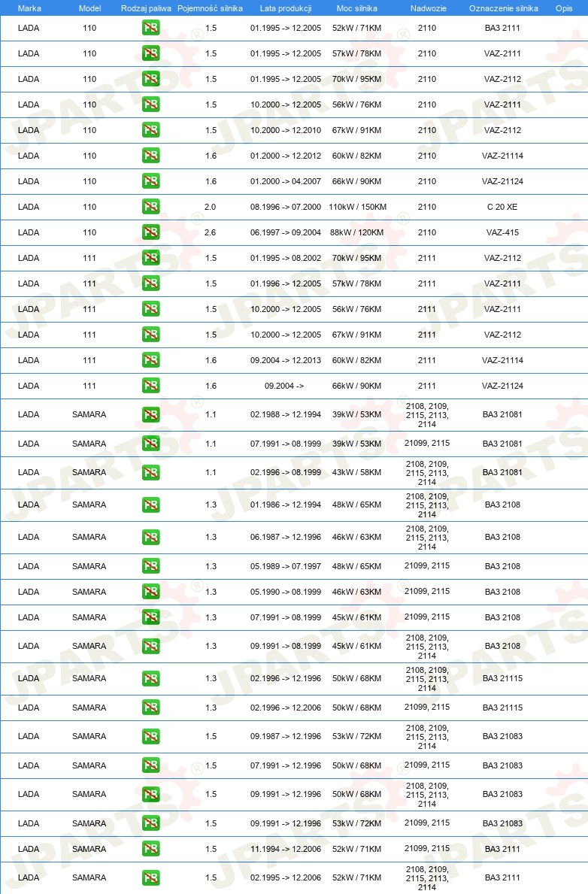Click fuel icon in LADA 111 67kW / 91KM row

(150, 335)
